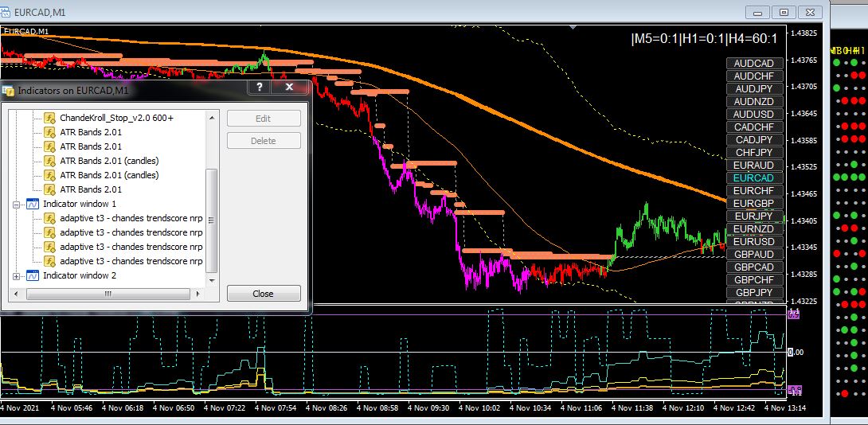Expand the Indicator window 2 tree node

coord(16,276)
